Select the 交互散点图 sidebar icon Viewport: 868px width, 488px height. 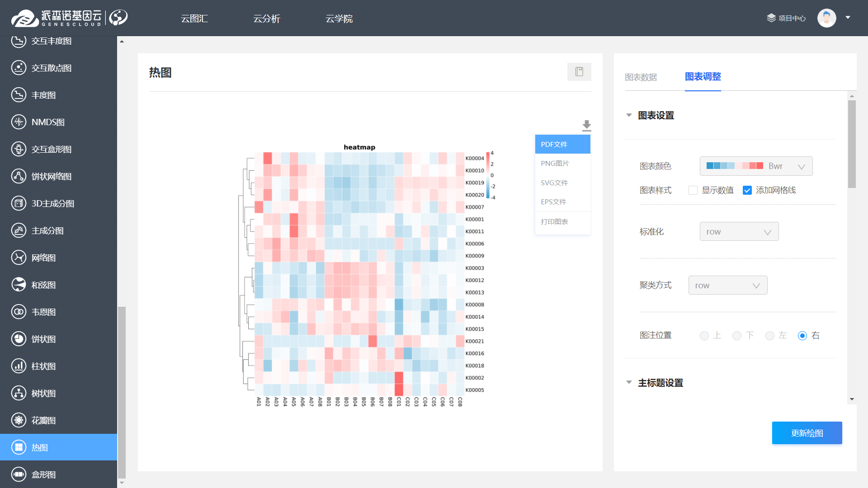[19, 68]
